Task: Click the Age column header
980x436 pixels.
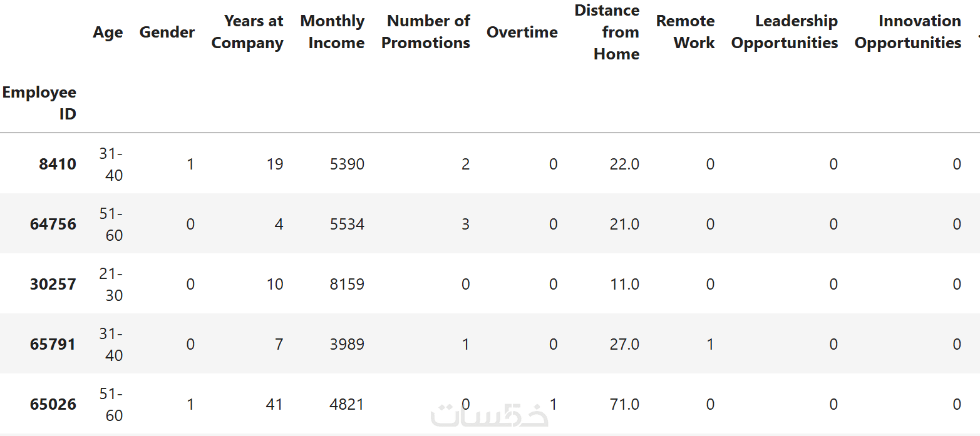Action: click(x=108, y=33)
